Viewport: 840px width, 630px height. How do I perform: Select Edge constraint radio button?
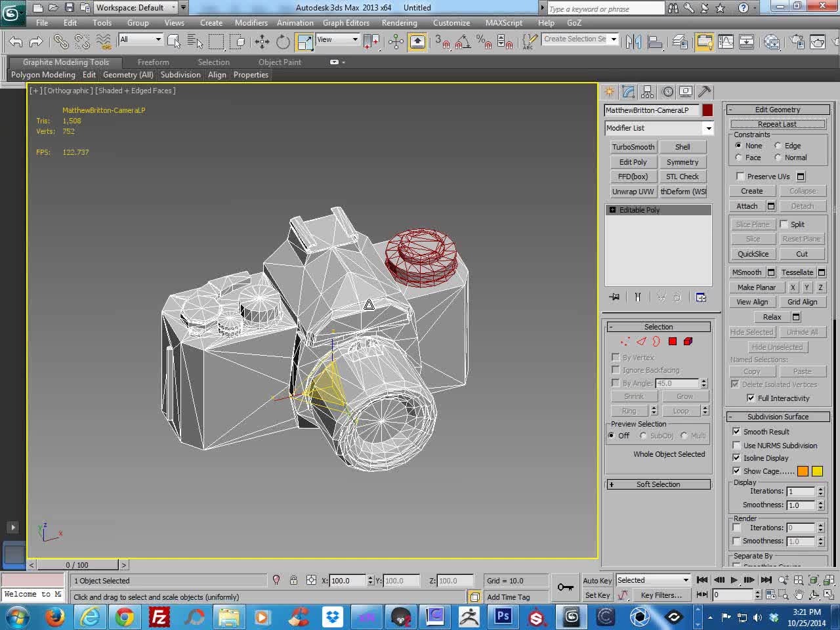[x=778, y=146]
